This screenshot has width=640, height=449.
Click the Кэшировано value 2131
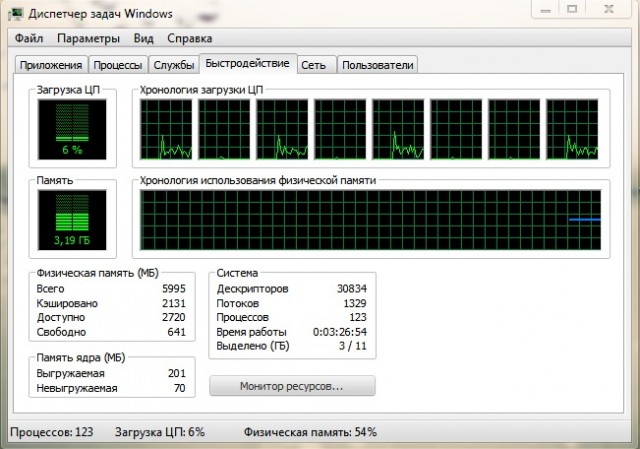[x=174, y=303]
